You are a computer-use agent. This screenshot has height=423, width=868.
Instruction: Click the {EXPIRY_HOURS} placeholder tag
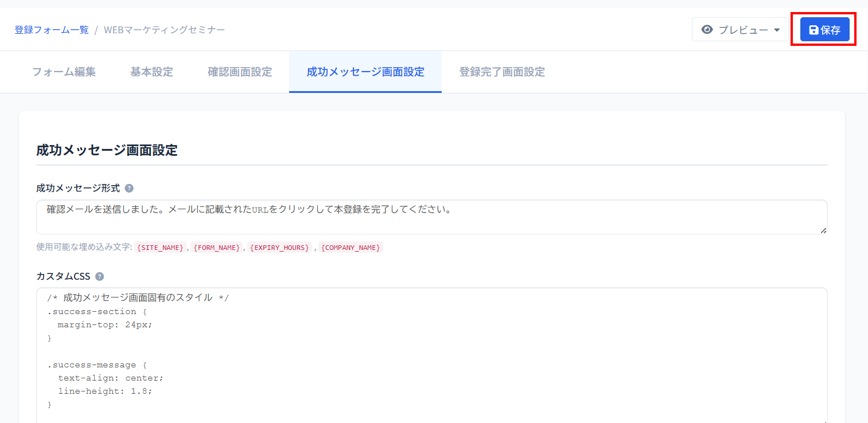pyautogui.click(x=279, y=248)
